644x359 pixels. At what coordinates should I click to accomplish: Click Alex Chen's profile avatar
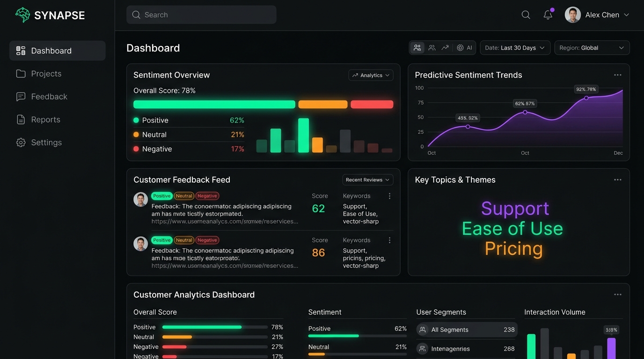point(573,15)
